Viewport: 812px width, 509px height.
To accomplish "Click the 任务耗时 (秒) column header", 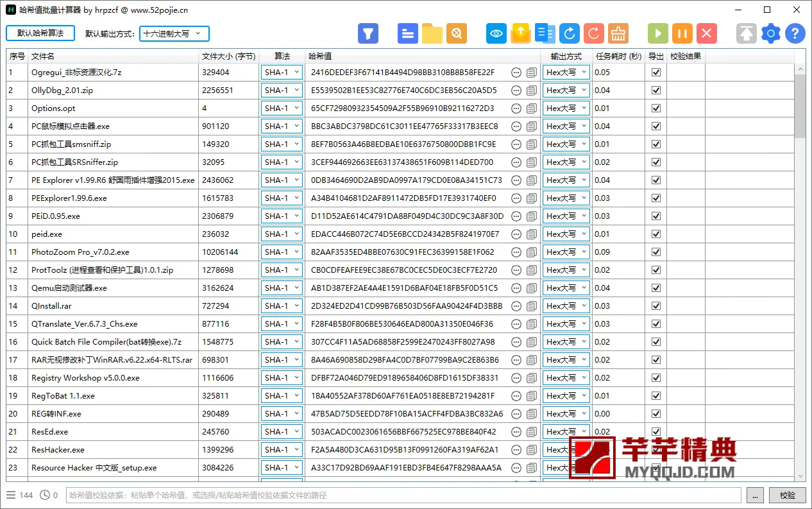I will (618, 56).
